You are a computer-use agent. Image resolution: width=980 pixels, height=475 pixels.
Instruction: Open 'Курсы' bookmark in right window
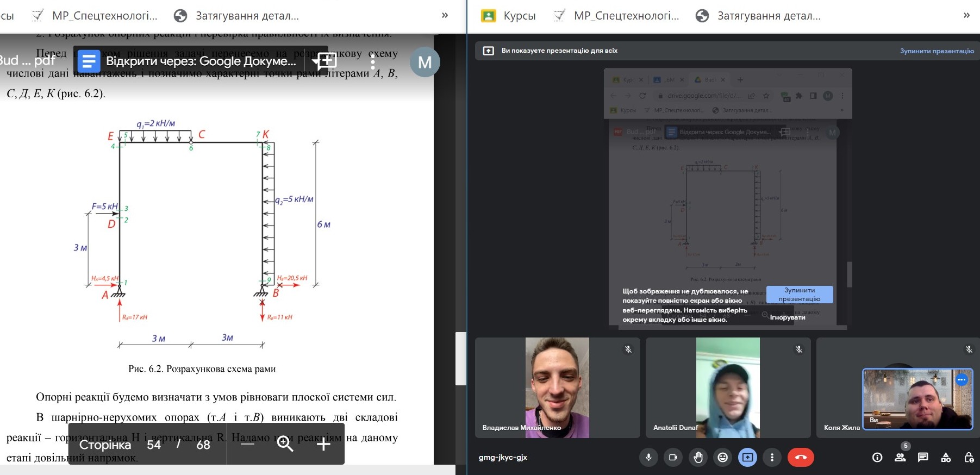pyautogui.click(x=509, y=16)
